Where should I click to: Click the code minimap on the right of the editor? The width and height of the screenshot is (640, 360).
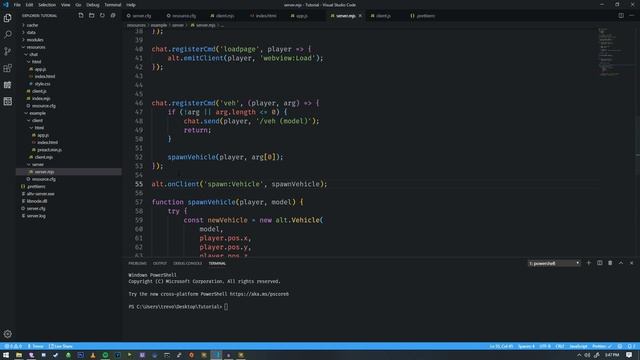click(x=610, y=52)
